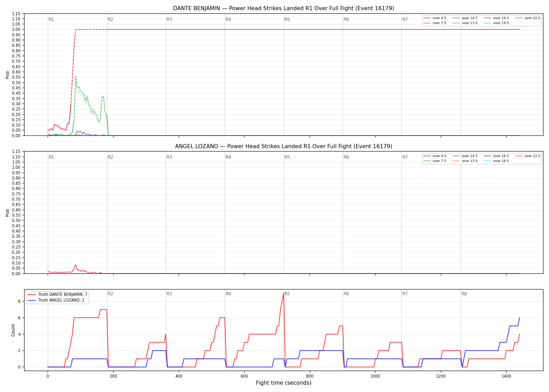Click the 'over 4.5' legend entry in top chart
Image resolution: width=549 pixels, height=392 pixels.
(x=435, y=18)
